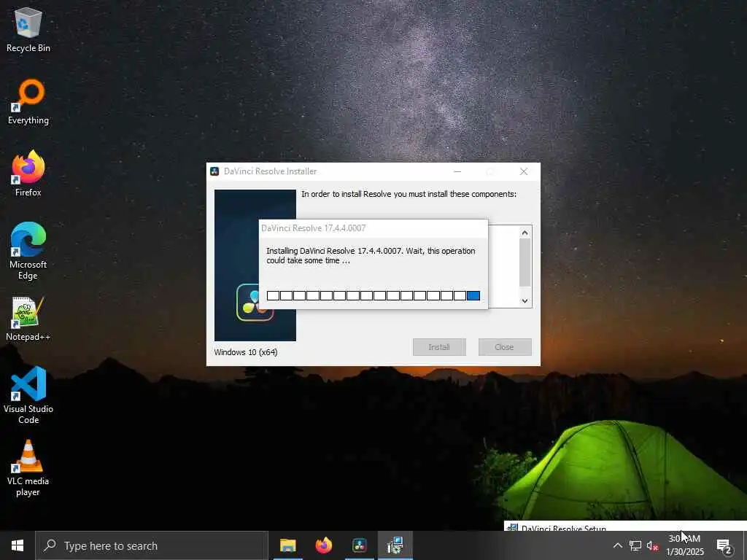Open the Windows Start menu

(x=18, y=545)
